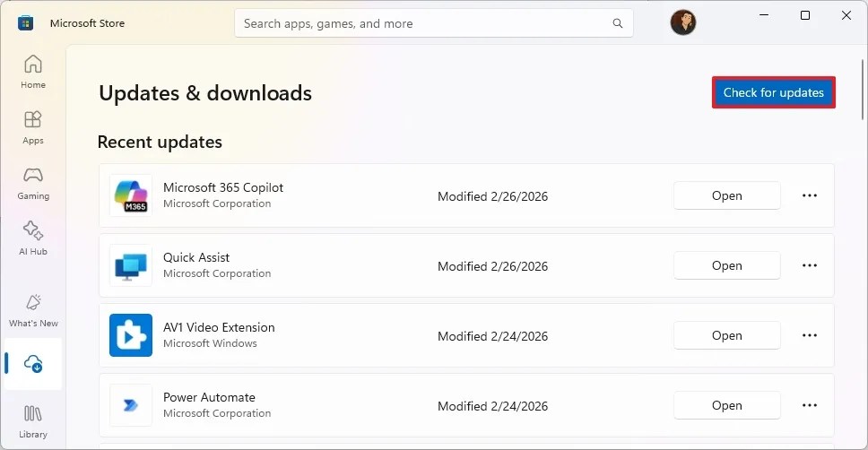
Task: Click the Microsoft 365 Copilot app icon
Action: pyautogui.click(x=131, y=195)
